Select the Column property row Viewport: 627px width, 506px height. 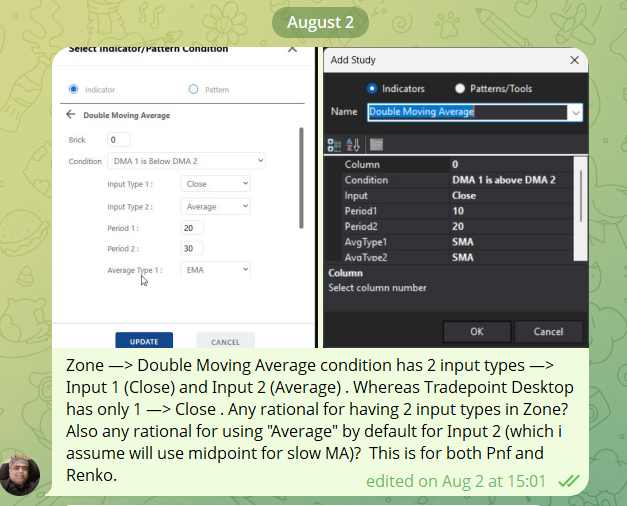pos(457,164)
